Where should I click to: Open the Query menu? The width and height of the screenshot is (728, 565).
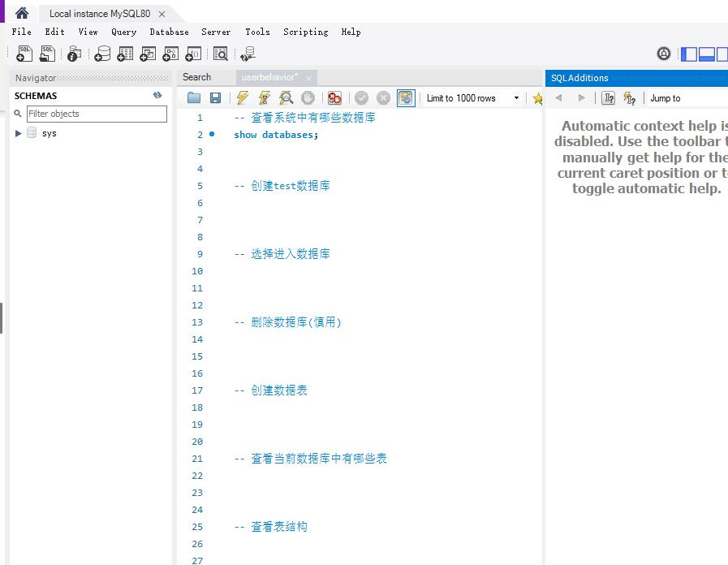click(123, 32)
